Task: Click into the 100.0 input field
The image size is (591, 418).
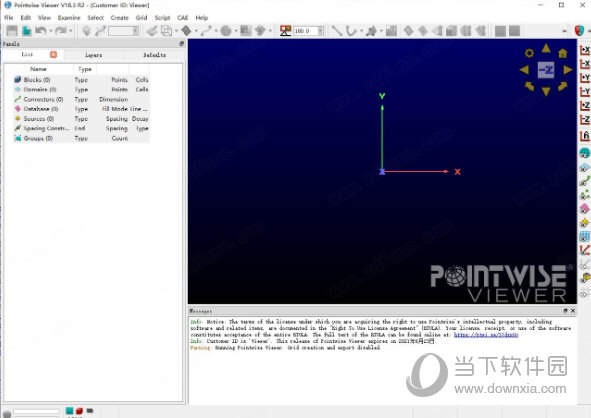Action: (x=306, y=31)
